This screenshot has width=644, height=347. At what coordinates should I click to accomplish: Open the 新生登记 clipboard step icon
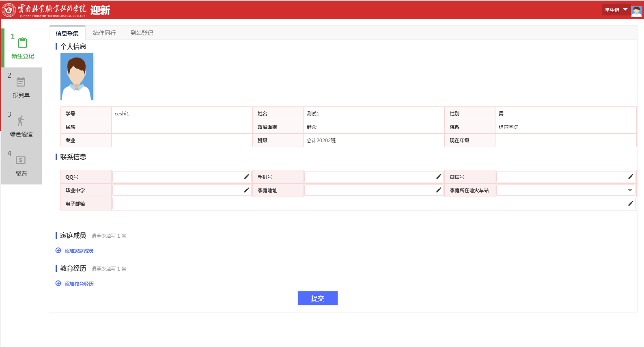pyautogui.click(x=23, y=43)
